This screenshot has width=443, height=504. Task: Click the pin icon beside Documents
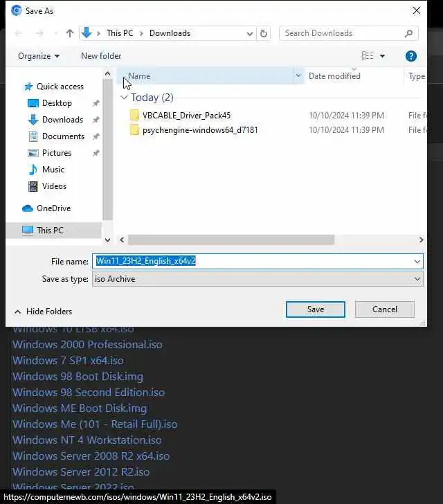click(96, 136)
